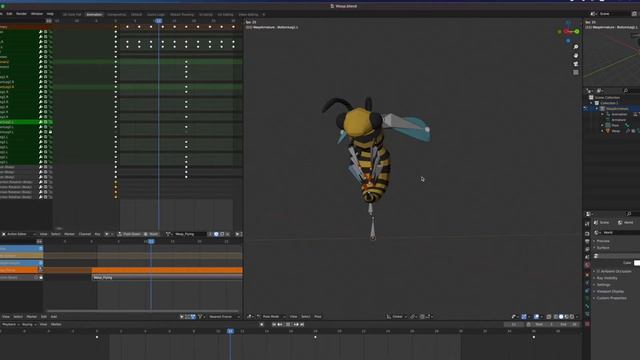Viewport: 640px width, 360px height.
Task: Toggle the lock icon on dopesheet channel row
Action: [50, 132]
